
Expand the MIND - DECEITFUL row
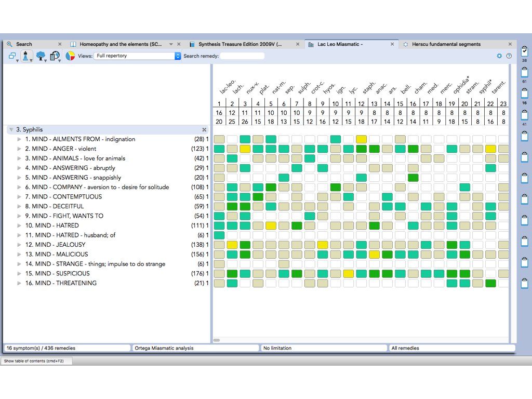click(x=19, y=206)
